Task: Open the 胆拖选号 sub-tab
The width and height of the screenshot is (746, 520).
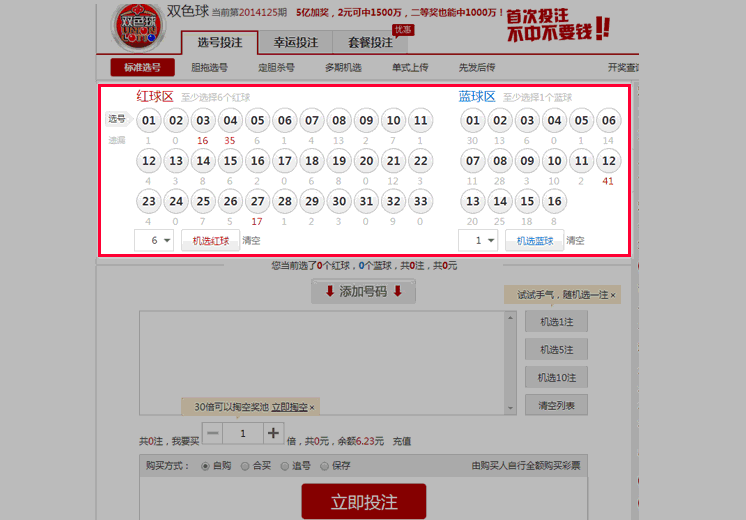Action: (x=209, y=68)
